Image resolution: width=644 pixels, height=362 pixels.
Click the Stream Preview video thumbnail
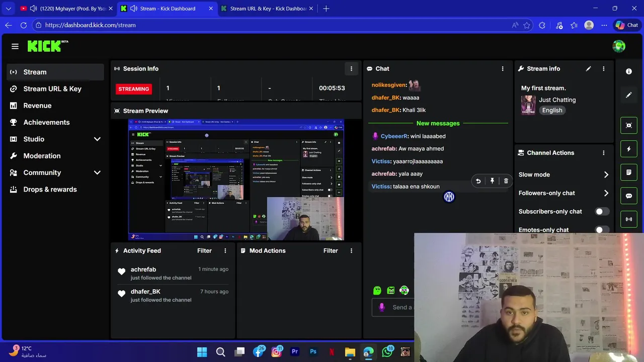[x=236, y=180]
